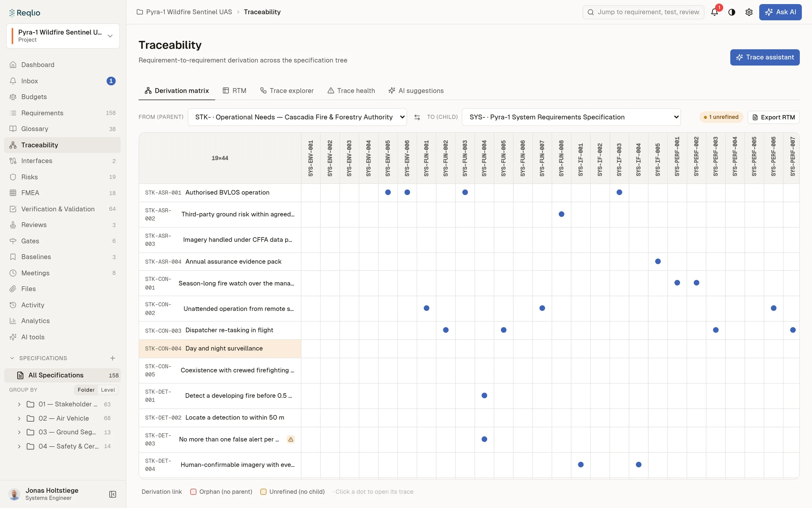Go to Dashboard in sidebar

pos(63,65)
